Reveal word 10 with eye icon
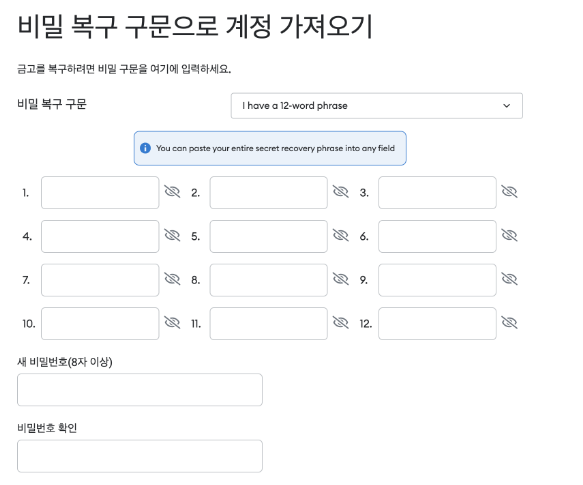Viewport: 583px width, 485px height. (172, 323)
